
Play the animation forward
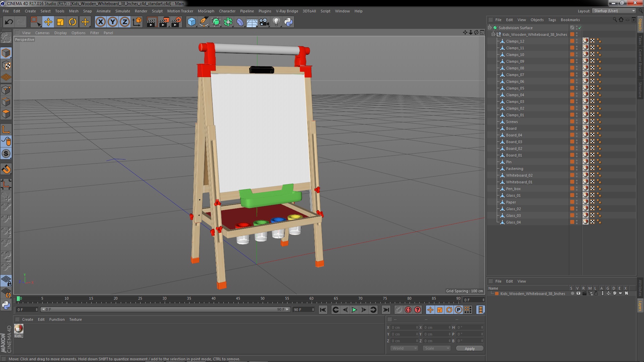tap(354, 310)
